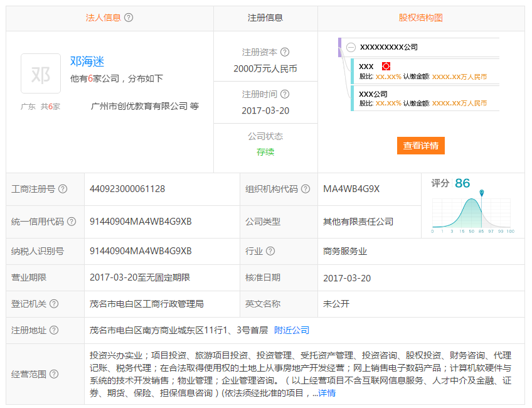Click the 组织机构代码 question mark icon
Viewport: 532px width, 408px height.
(305, 188)
